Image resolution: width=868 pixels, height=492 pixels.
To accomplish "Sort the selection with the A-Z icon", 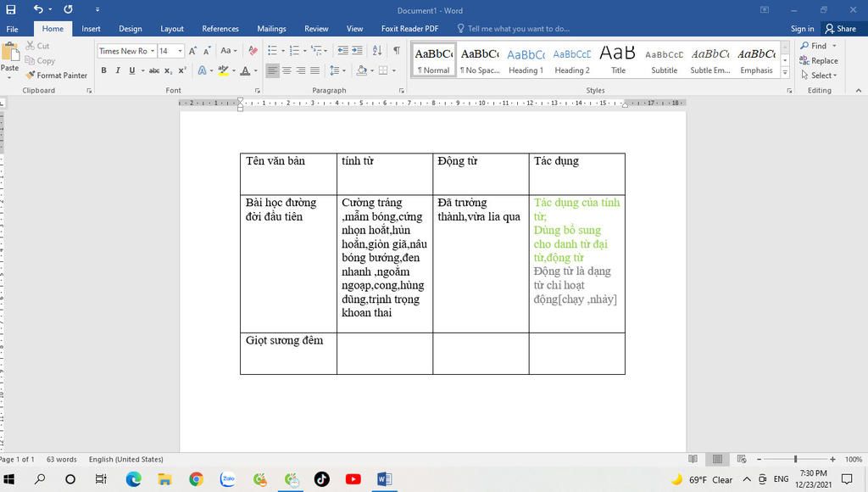I will pos(377,51).
